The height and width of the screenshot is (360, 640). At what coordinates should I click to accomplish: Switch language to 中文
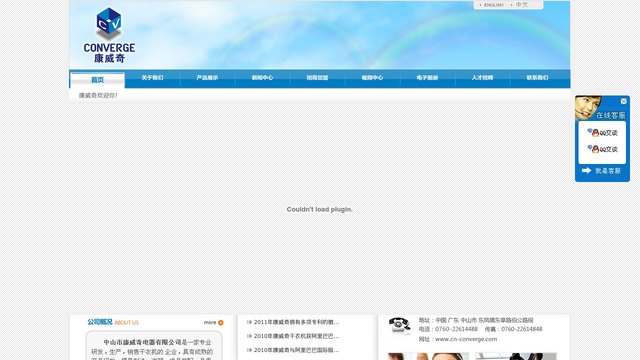521,5
